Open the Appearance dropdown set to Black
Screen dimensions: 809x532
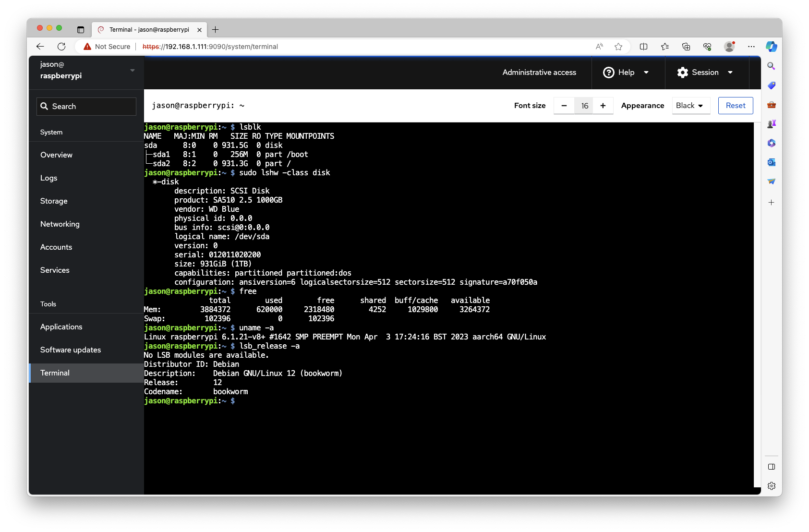[x=690, y=106]
